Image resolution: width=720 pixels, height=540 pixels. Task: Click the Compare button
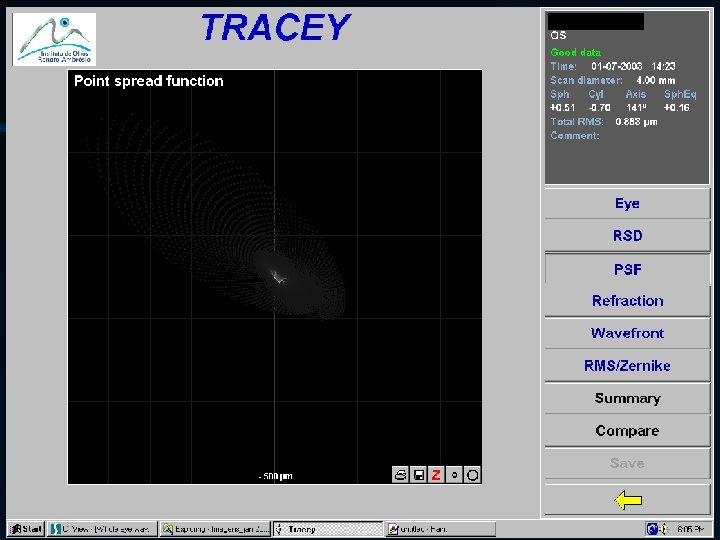[x=627, y=431]
